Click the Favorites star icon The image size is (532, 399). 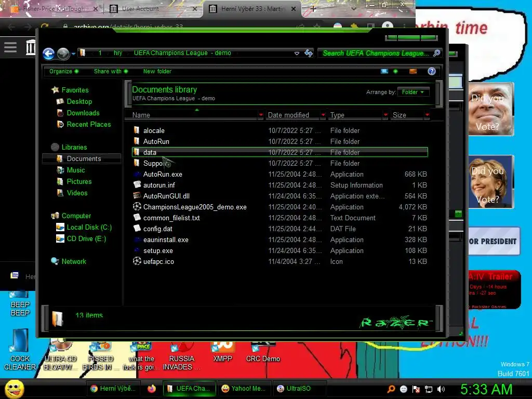55,90
